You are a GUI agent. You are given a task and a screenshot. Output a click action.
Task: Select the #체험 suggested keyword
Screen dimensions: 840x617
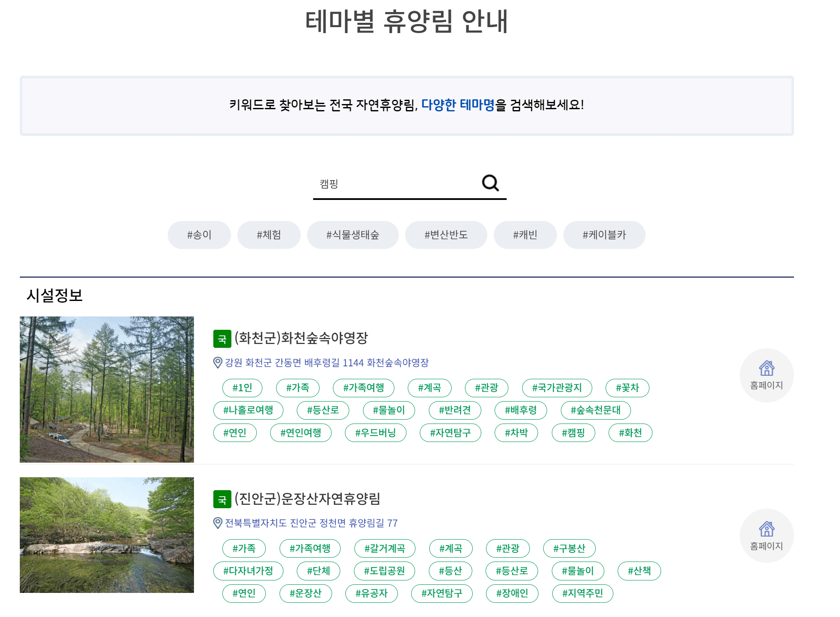pos(269,235)
